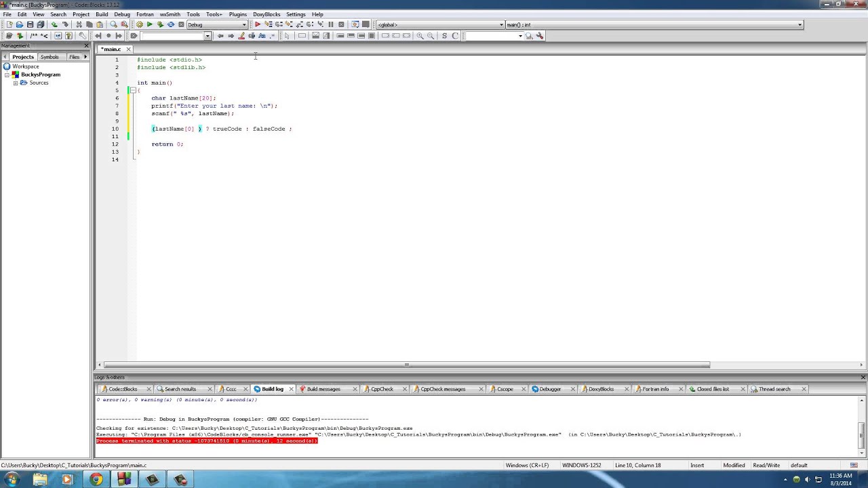Viewport: 868px width, 488px height.
Task: Open Chrome from the taskbar
Action: coord(96,479)
